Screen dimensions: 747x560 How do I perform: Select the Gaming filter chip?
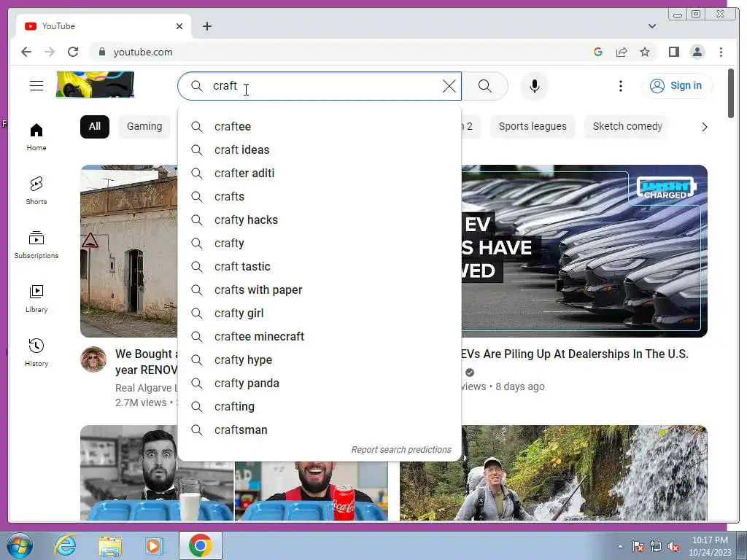tap(144, 126)
